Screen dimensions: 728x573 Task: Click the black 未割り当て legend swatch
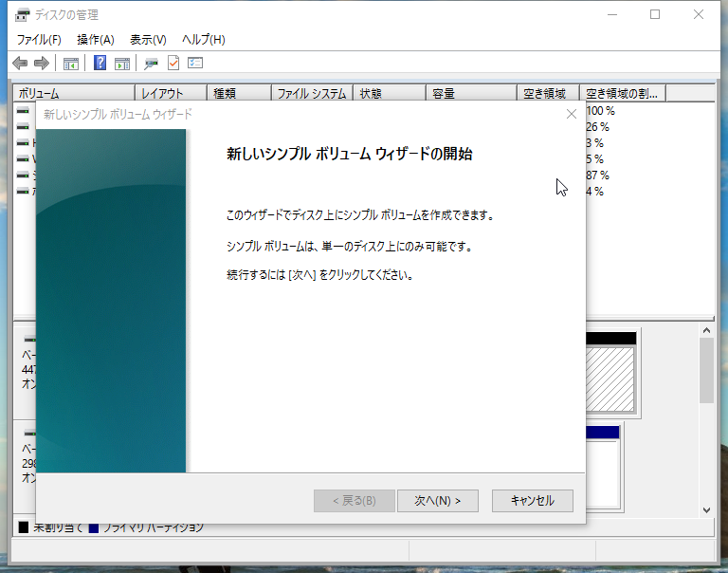click(24, 527)
